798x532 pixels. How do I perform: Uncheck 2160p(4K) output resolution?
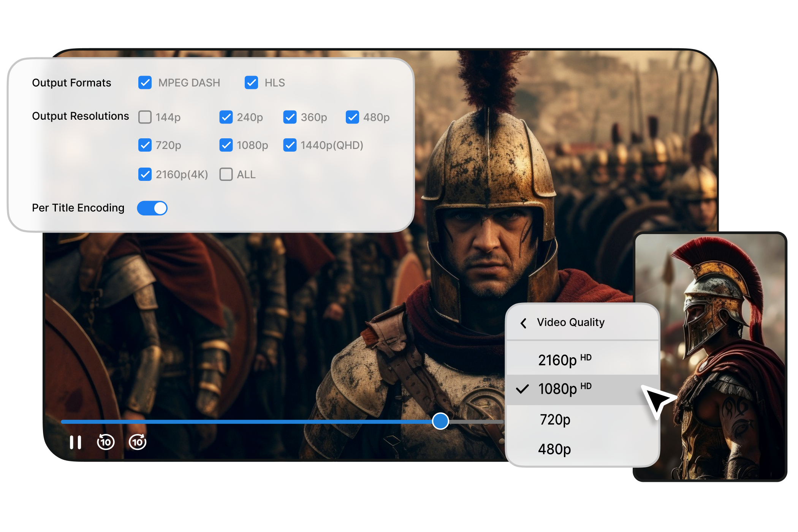tap(145, 174)
